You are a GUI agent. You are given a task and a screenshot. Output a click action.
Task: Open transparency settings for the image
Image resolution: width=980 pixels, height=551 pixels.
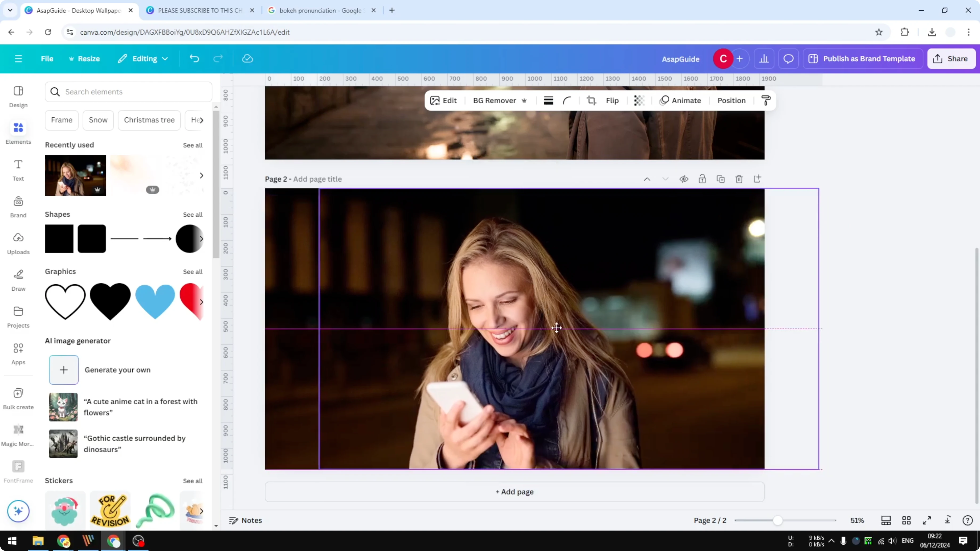click(639, 100)
